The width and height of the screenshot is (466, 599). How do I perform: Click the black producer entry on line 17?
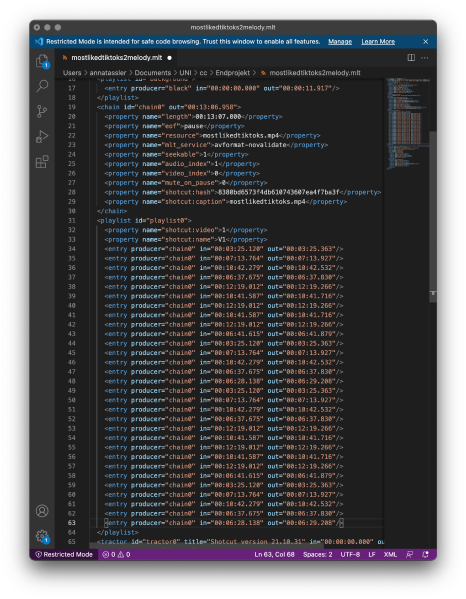point(222,88)
